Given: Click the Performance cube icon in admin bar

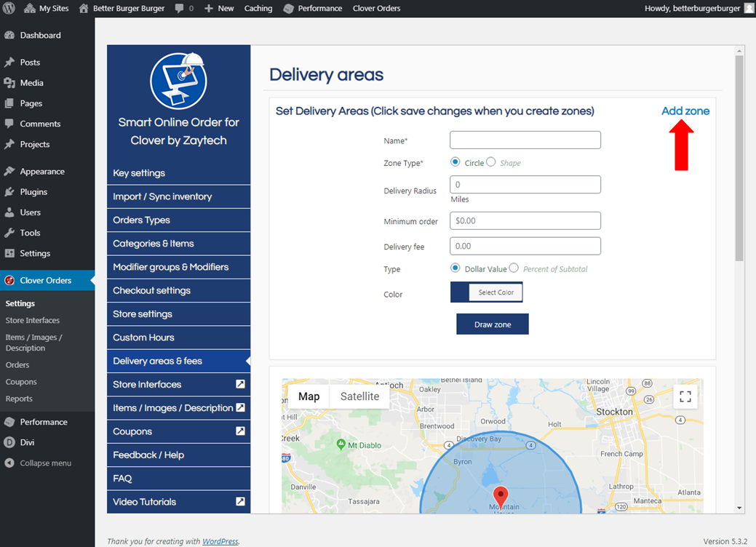Looking at the screenshot, I should [288, 8].
